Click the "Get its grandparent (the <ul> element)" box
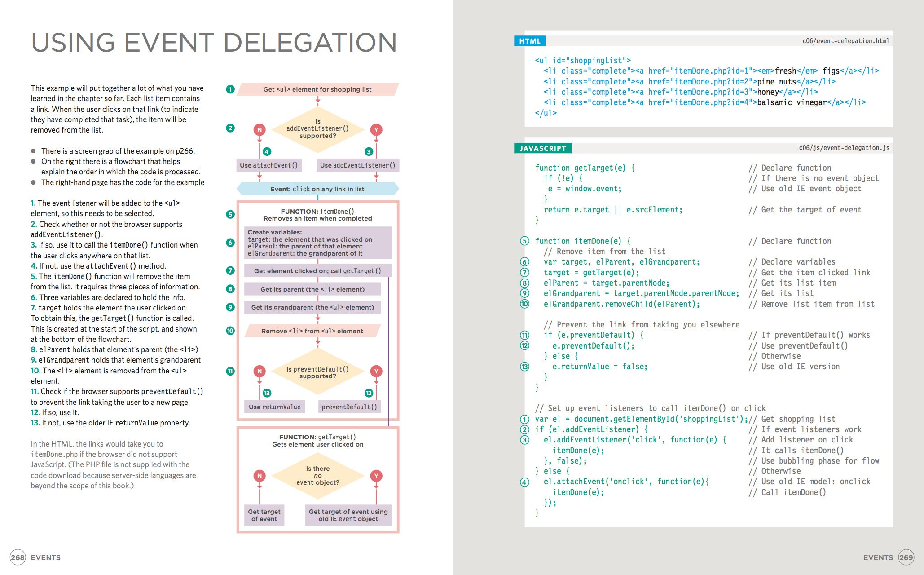The height and width of the screenshot is (575, 924). (312, 307)
